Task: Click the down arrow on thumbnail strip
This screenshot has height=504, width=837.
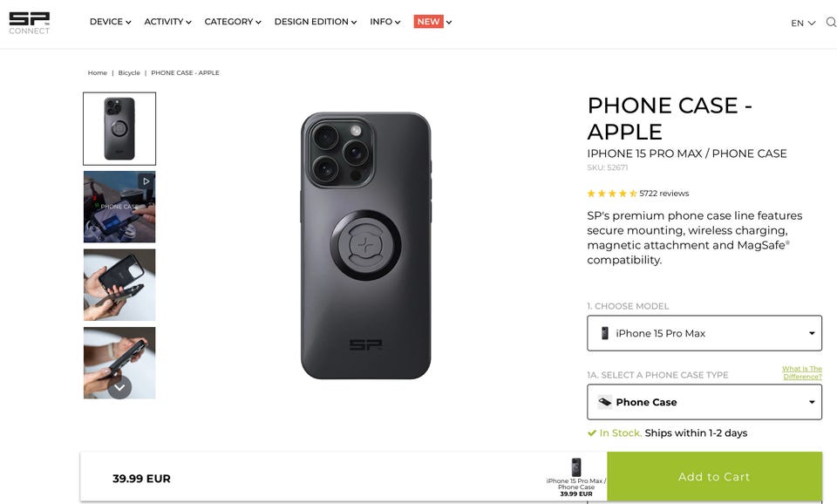Action: point(119,387)
